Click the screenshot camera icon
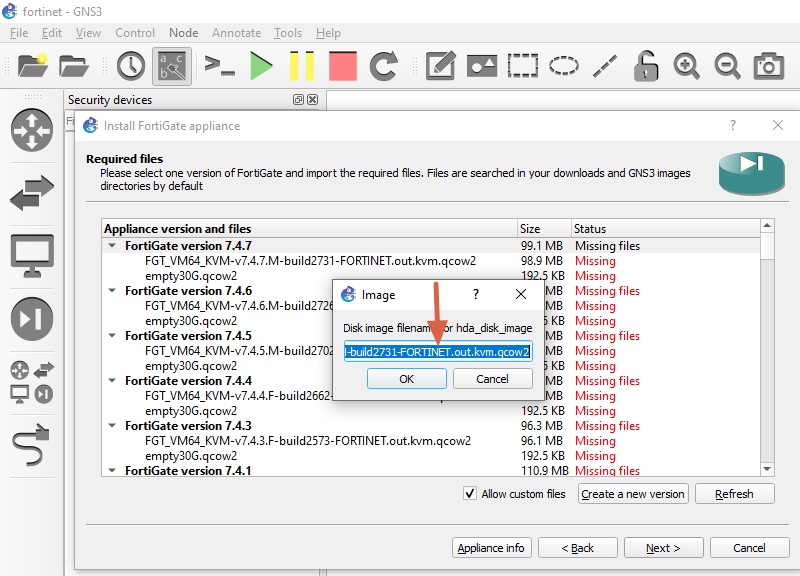Image resolution: width=800 pixels, height=576 pixels. click(768, 66)
